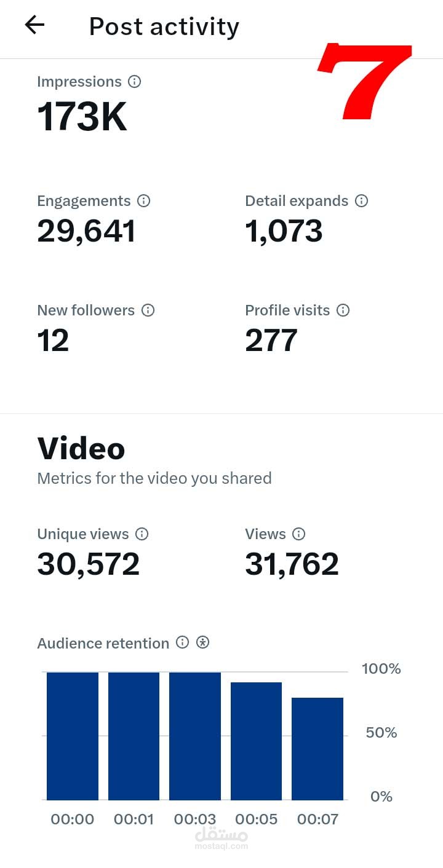Tap the 00:00 retention bar

coord(73,736)
